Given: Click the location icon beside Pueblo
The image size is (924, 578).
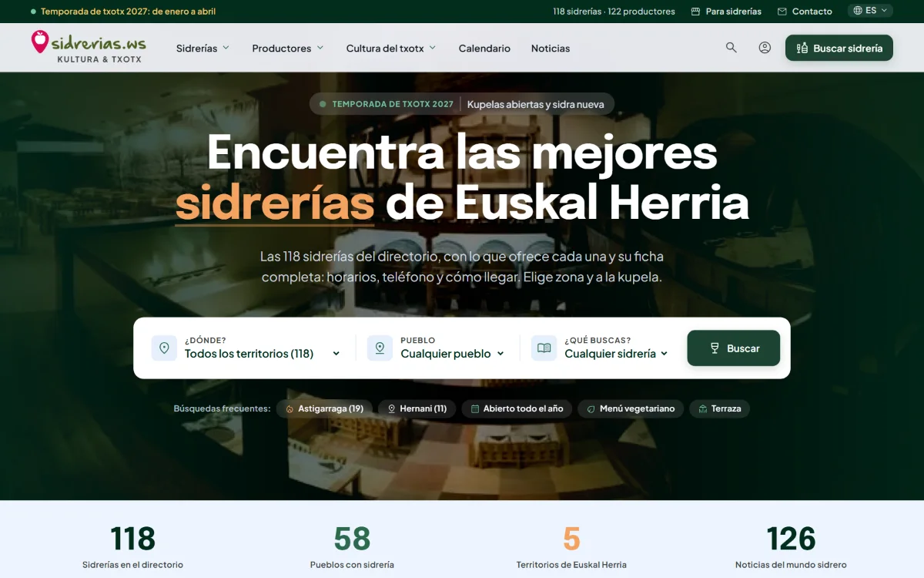Looking at the screenshot, I should (x=380, y=348).
